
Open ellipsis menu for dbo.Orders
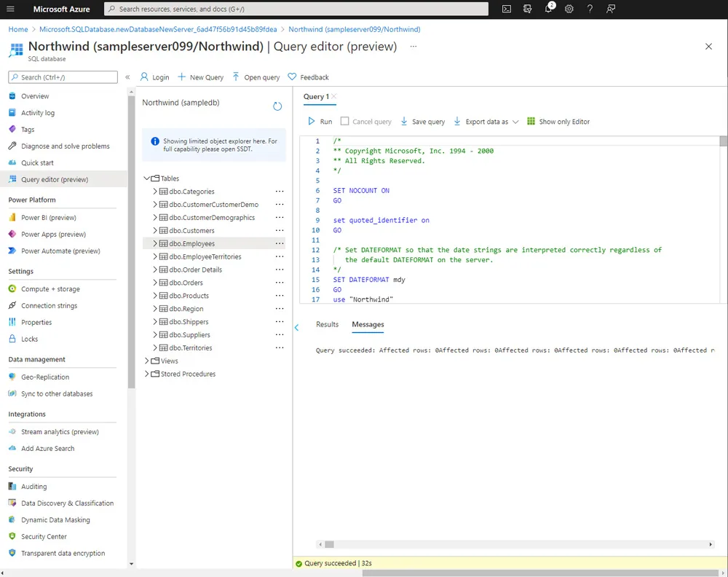pyautogui.click(x=280, y=283)
